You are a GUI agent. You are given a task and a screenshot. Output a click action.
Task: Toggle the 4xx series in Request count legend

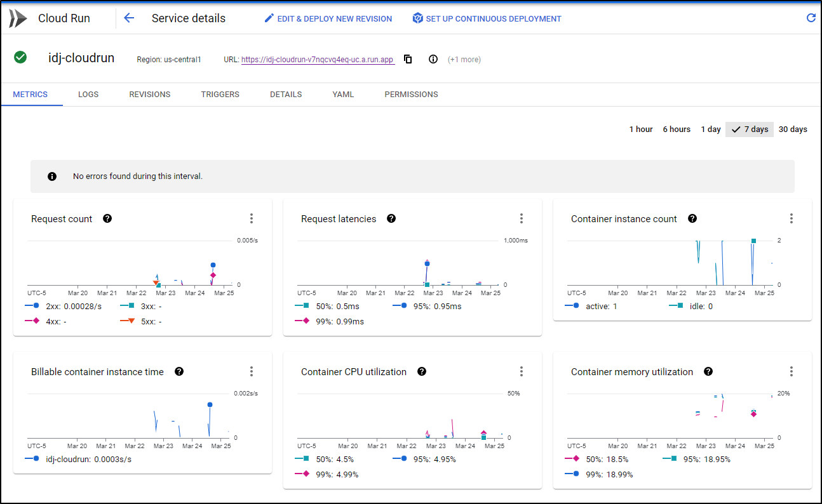pyautogui.click(x=46, y=321)
